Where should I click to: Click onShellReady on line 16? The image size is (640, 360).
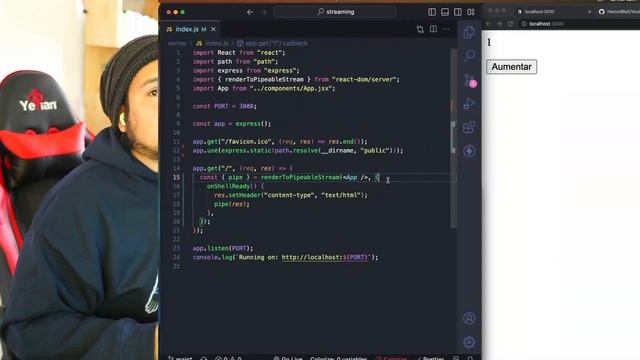pos(228,186)
